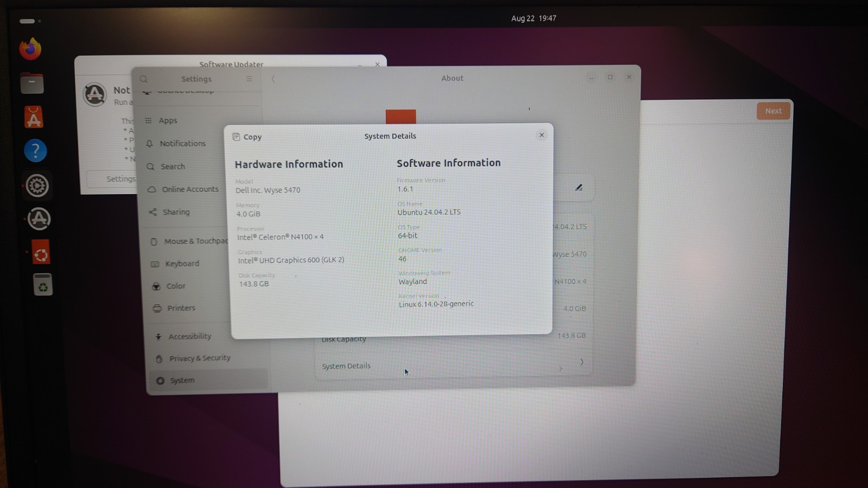Screen dimensions: 868x488
Task: Click Settings button in Software Updater
Action: [x=111, y=179]
